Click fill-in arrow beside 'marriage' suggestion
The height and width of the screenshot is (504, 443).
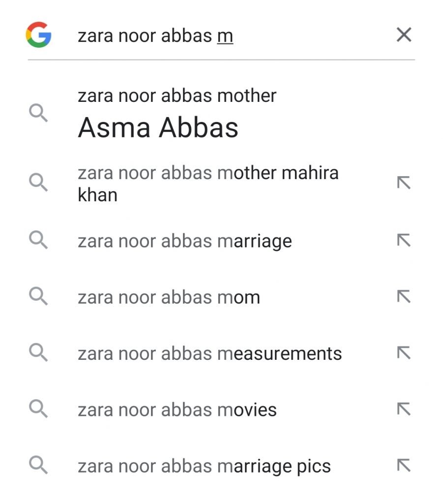point(404,241)
